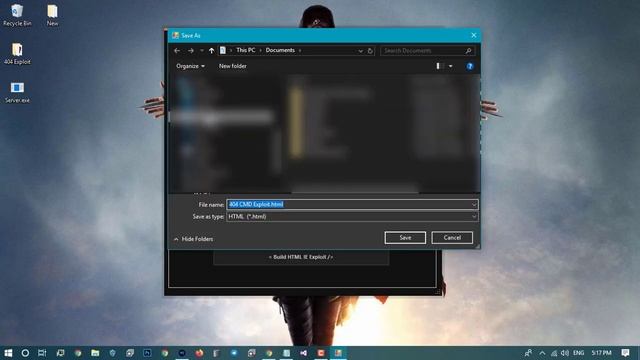Open Task View on taskbar
This screenshot has width=640, height=360.
coord(42,353)
